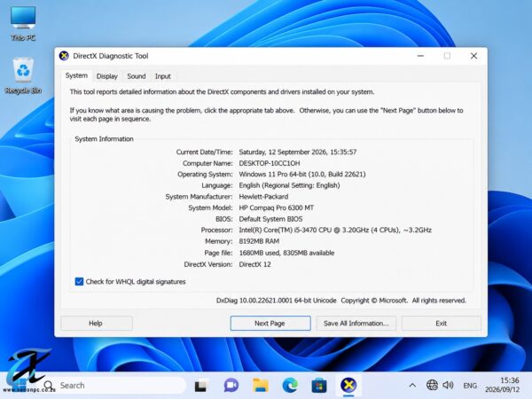Close the DirectX Diagnostic Tool window
Viewport: 532px width, 399px height.
click(x=474, y=56)
